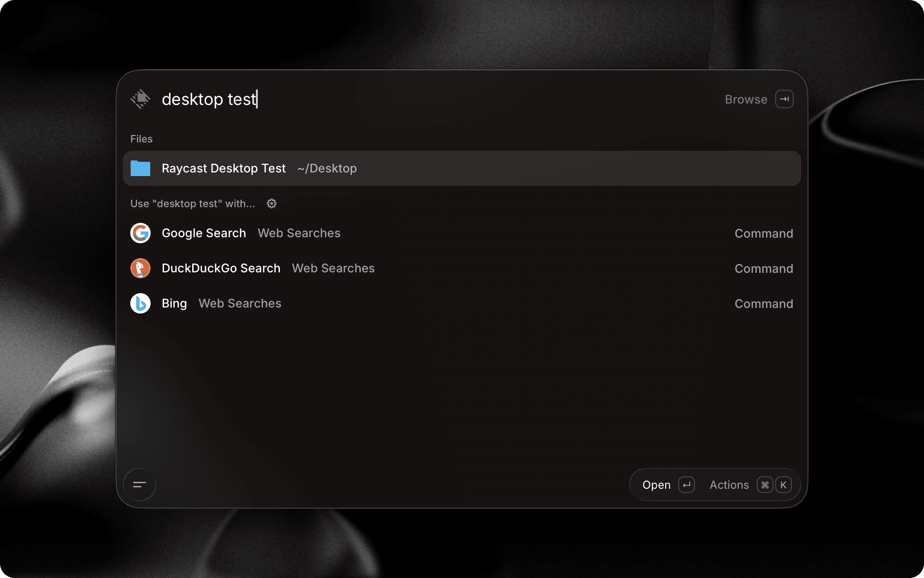Viewport: 924px width, 578px height.
Task: Click the search field containing "desktop test"
Action: point(434,99)
